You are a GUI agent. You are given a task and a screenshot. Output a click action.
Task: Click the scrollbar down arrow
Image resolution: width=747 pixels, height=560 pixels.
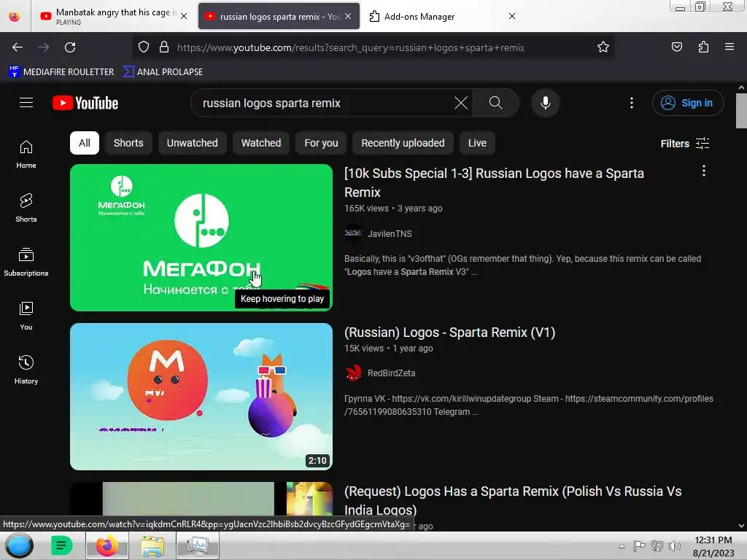(741, 526)
